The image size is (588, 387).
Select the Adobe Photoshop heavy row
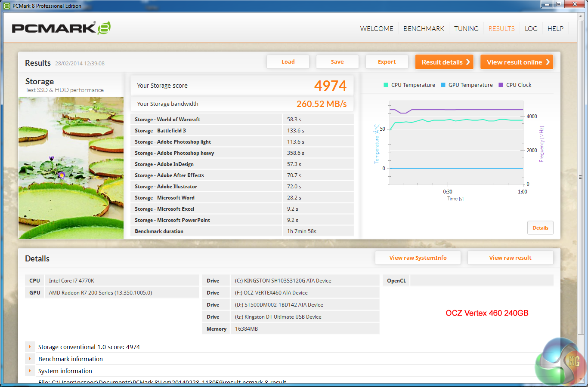click(242, 153)
